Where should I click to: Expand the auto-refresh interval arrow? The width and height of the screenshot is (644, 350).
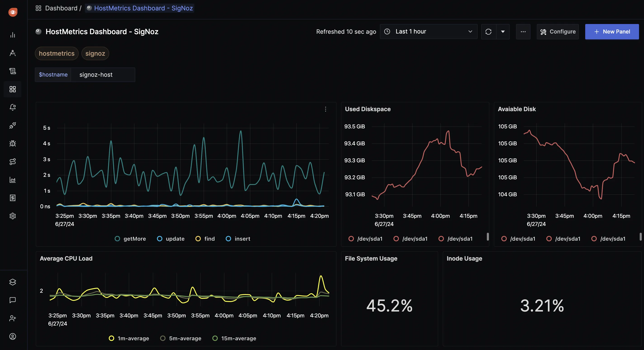point(503,31)
